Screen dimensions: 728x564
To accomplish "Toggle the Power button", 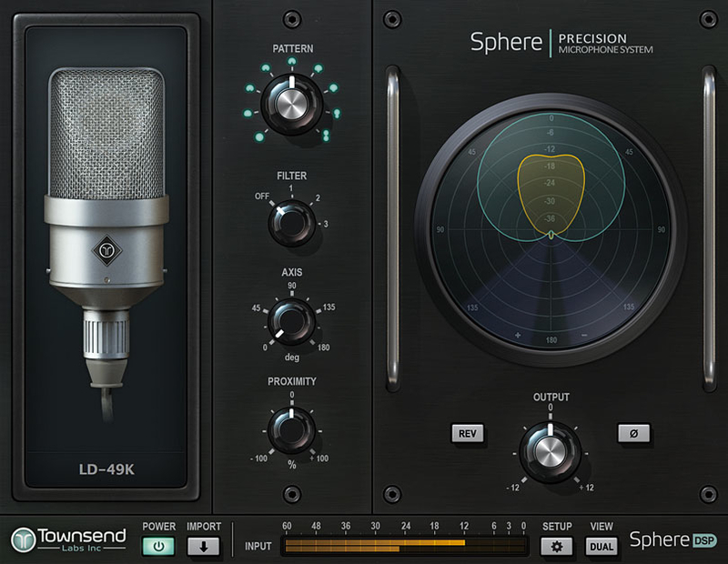I will 157,547.
